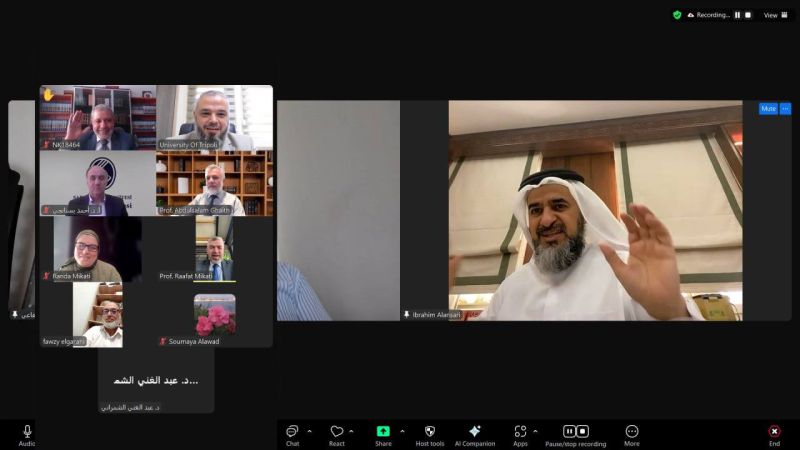Open the Apps panel
The width and height of the screenshot is (800, 450).
(x=520, y=432)
